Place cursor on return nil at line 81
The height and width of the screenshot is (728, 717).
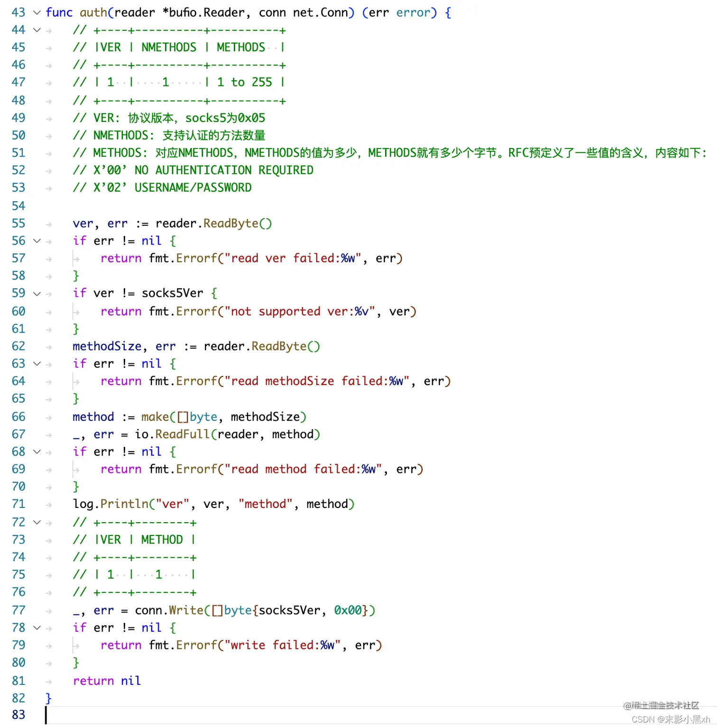[107, 681]
